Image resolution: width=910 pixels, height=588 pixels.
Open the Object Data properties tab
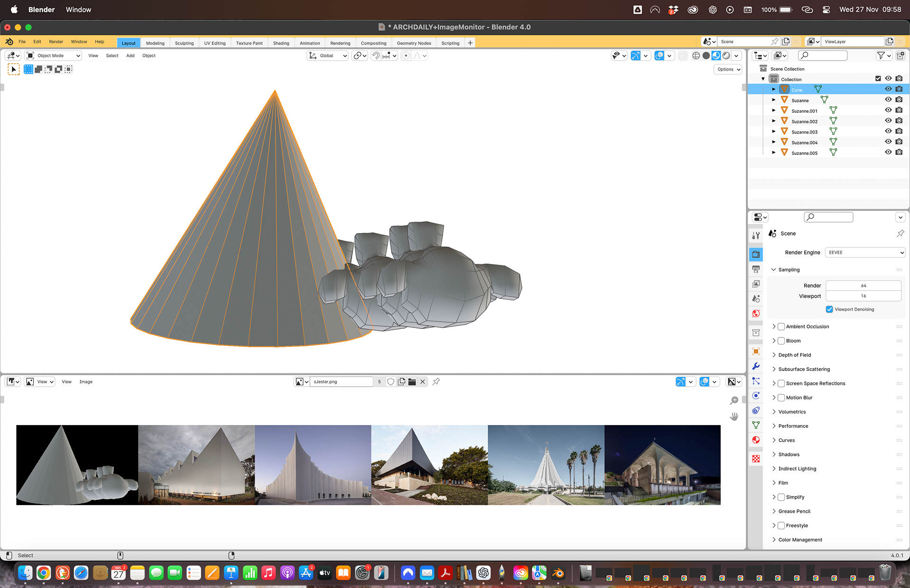click(x=756, y=425)
